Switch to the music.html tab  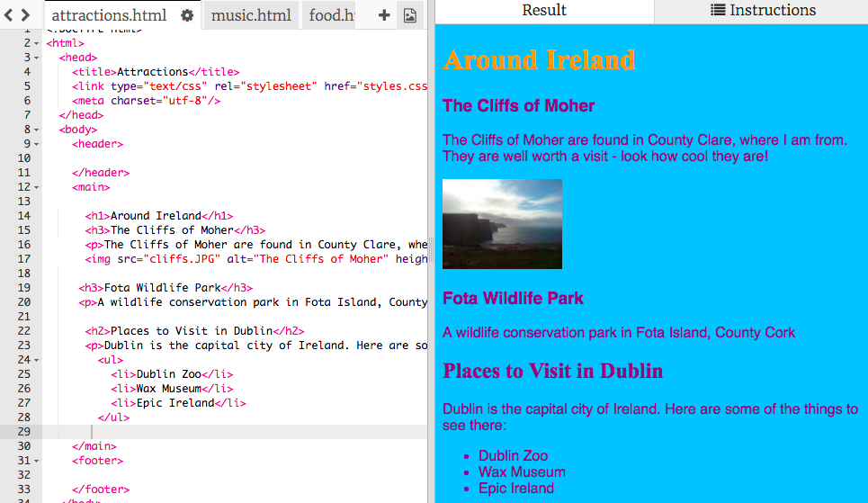point(251,15)
